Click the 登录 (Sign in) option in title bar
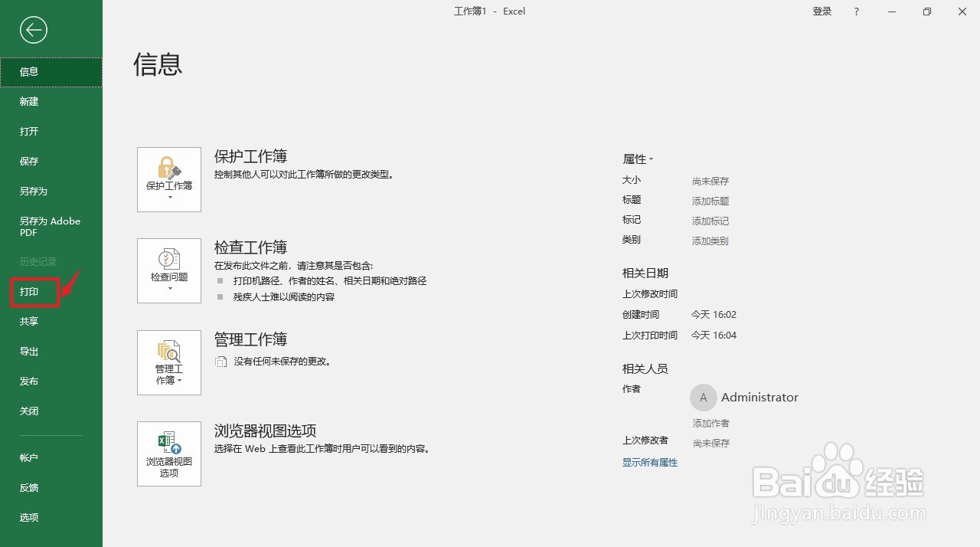This screenshot has width=980, height=547. pyautogui.click(x=822, y=11)
